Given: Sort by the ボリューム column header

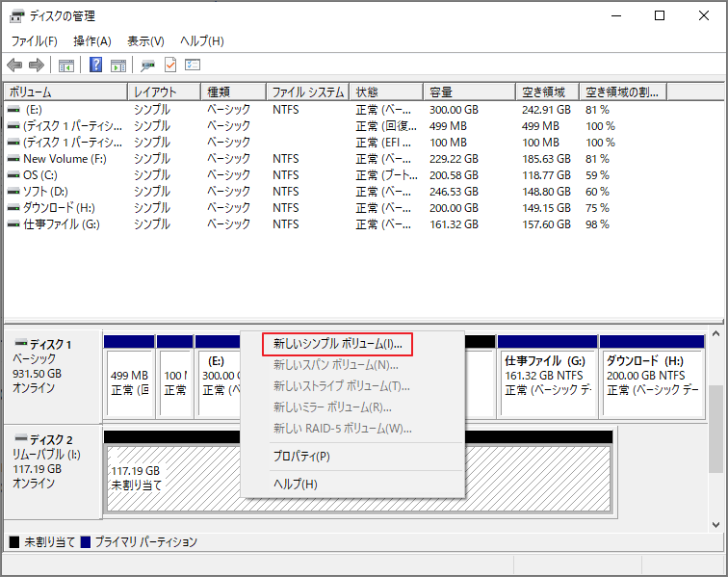Looking at the screenshot, I should pos(65,92).
